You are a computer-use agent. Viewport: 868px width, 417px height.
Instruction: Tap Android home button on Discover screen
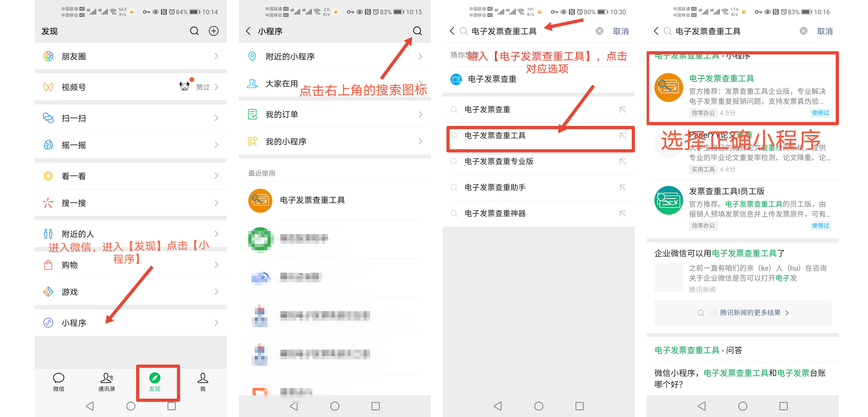[131, 406]
